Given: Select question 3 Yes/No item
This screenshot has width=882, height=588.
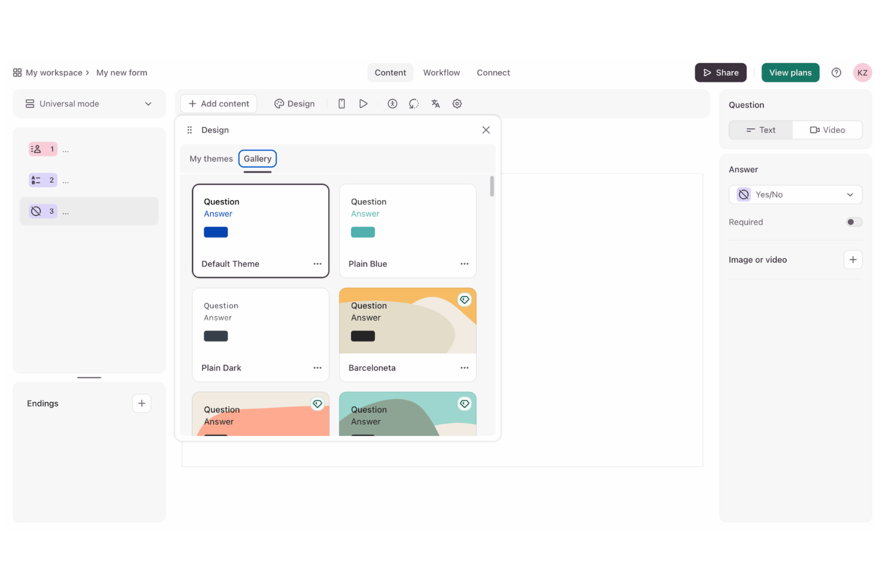Looking at the screenshot, I should 89,211.
